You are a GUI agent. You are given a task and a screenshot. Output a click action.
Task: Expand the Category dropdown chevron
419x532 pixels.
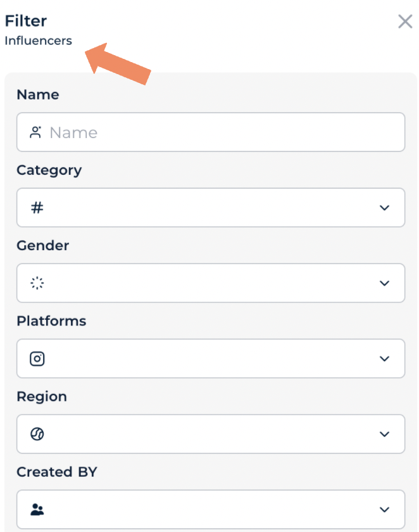coord(384,208)
